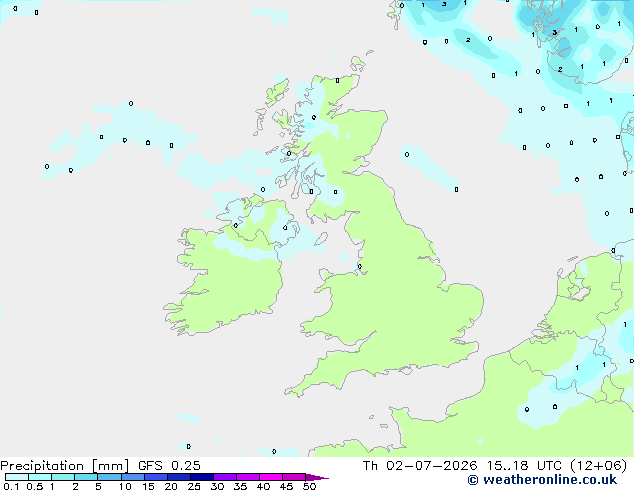
Task: Click the legend arrow tip above 50
Action: click(317, 477)
